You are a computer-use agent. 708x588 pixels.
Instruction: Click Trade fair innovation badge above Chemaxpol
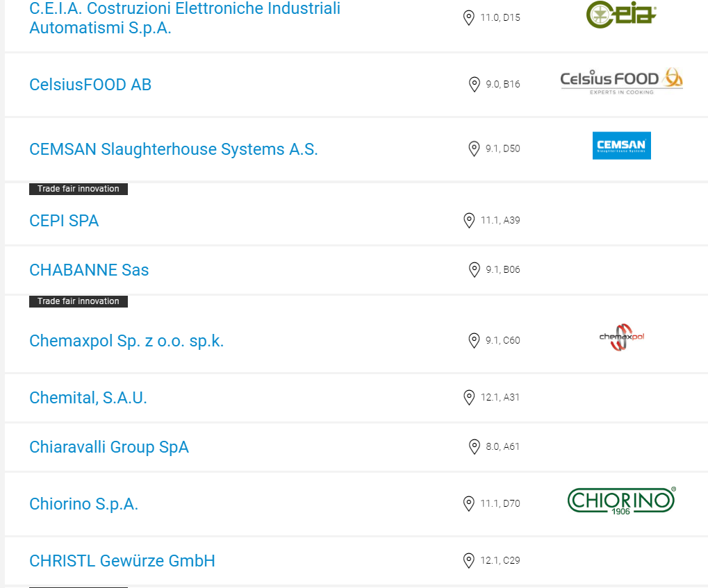point(79,301)
